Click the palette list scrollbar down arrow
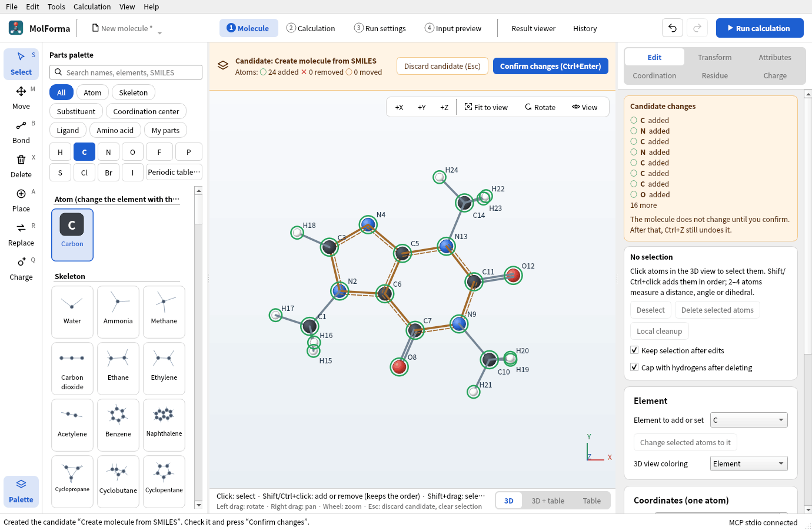Viewport: 812px width, 530px height. point(198,505)
